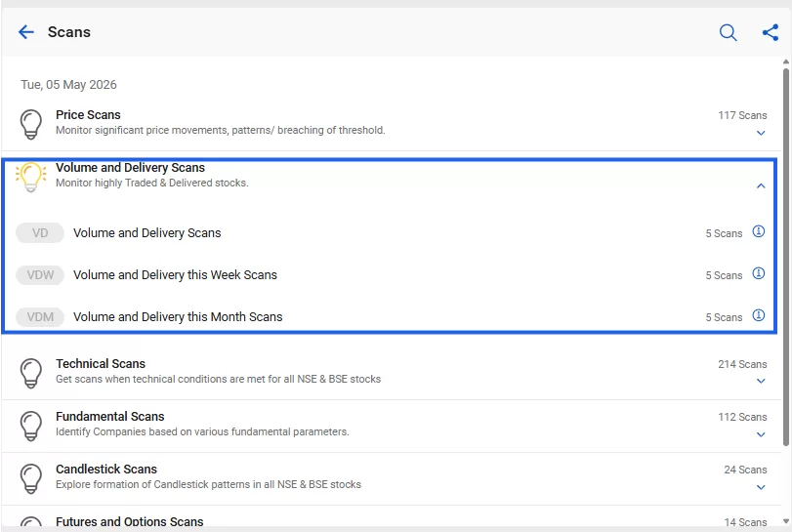Go back using the arrow icon
The width and height of the screenshot is (792, 532).
click(25, 32)
